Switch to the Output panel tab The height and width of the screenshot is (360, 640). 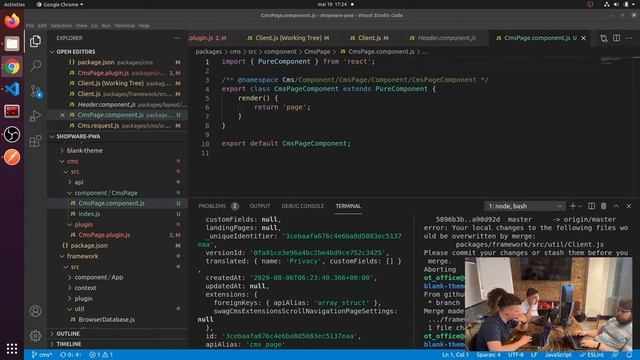point(260,206)
